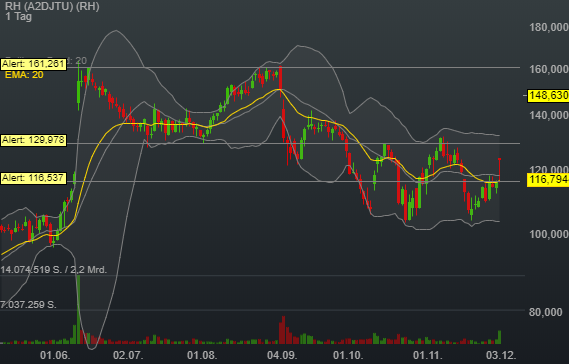Image resolution: width=569 pixels, height=364 pixels.
Task: Click the yellow 148,630 price tag
Action: pyautogui.click(x=548, y=95)
